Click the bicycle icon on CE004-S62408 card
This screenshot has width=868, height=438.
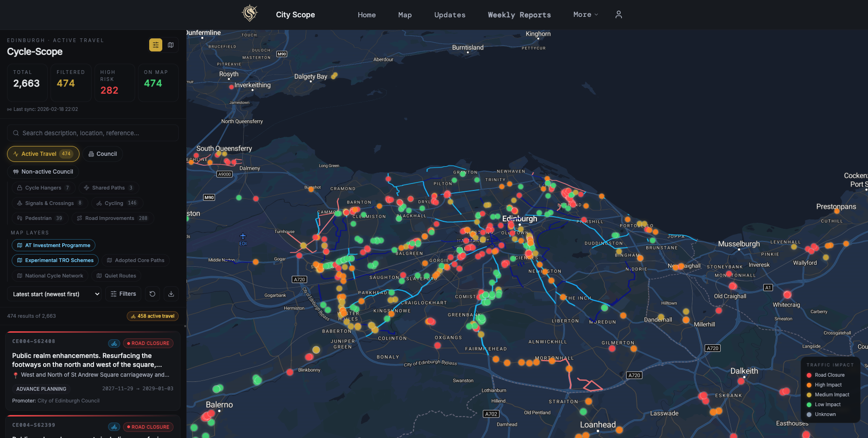pyautogui.click(x=114, y=343)
